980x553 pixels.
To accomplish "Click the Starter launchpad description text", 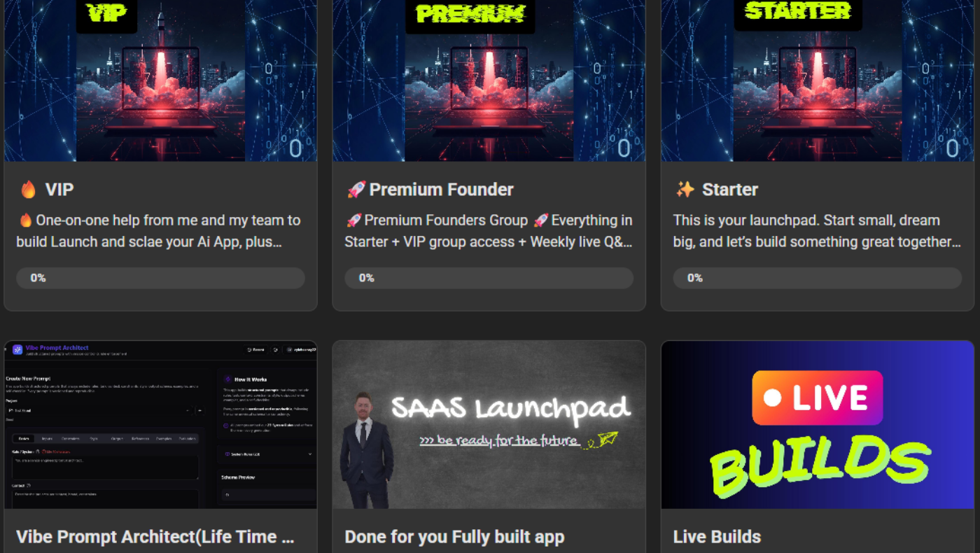I will pyautogui.click(x=817, y=231).
